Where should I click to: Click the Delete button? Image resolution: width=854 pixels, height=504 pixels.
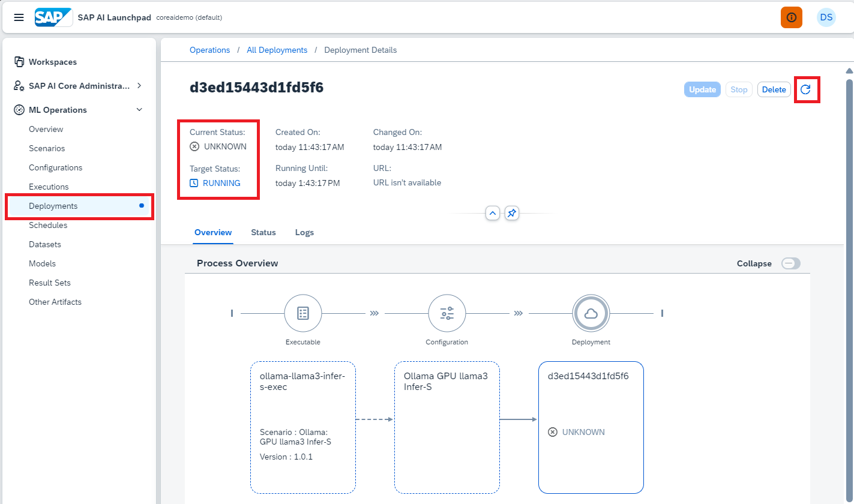pyautogui.click(x=774, y=89)
